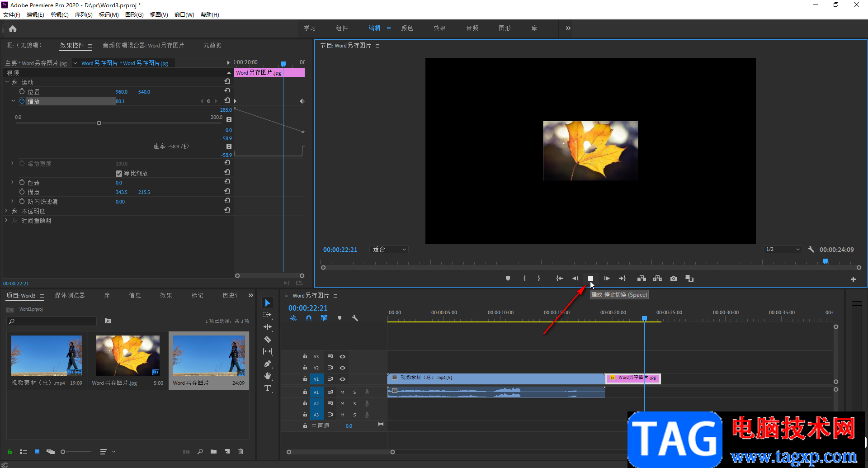The height and width of the screenshot is (468, 868).
Task: Open playback resolution dropdown 1/2
Action: (783, 249)
